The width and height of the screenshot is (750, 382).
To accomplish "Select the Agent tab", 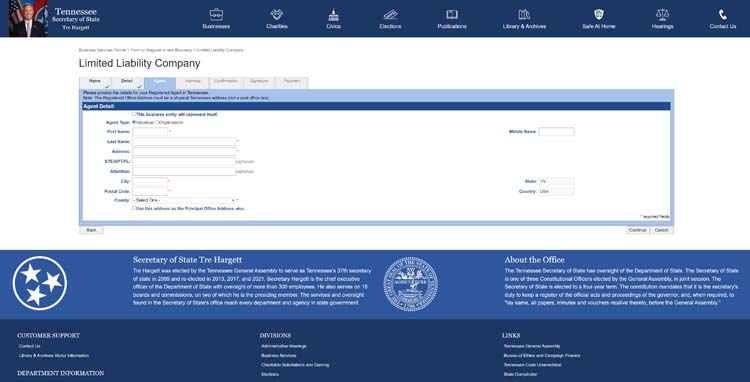I will click(160, 83).
